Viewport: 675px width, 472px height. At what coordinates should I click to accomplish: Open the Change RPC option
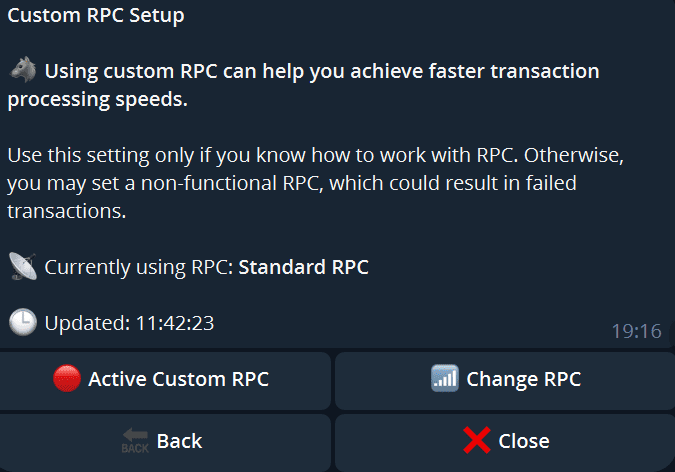click(x=505, y=381)
